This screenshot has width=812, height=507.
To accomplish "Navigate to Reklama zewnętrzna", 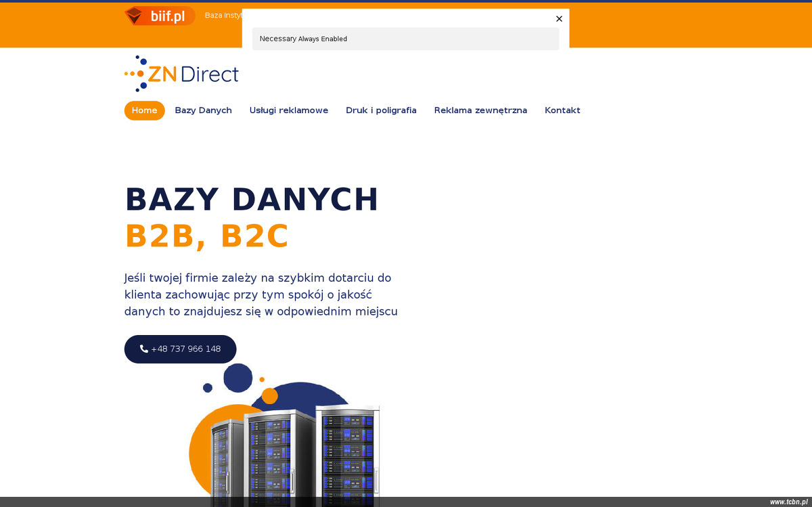I will (x=480, y=110).
